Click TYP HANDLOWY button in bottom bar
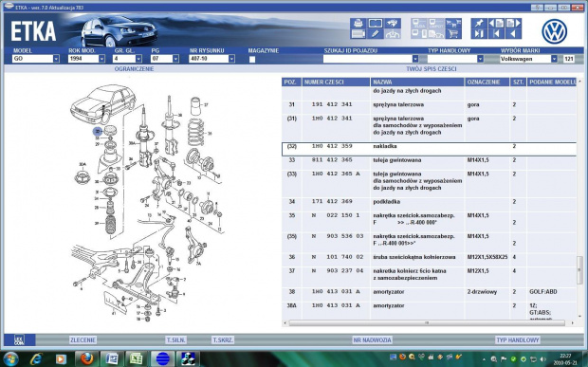This screenshot has width=588, height=367. click(x=518, y=340)
